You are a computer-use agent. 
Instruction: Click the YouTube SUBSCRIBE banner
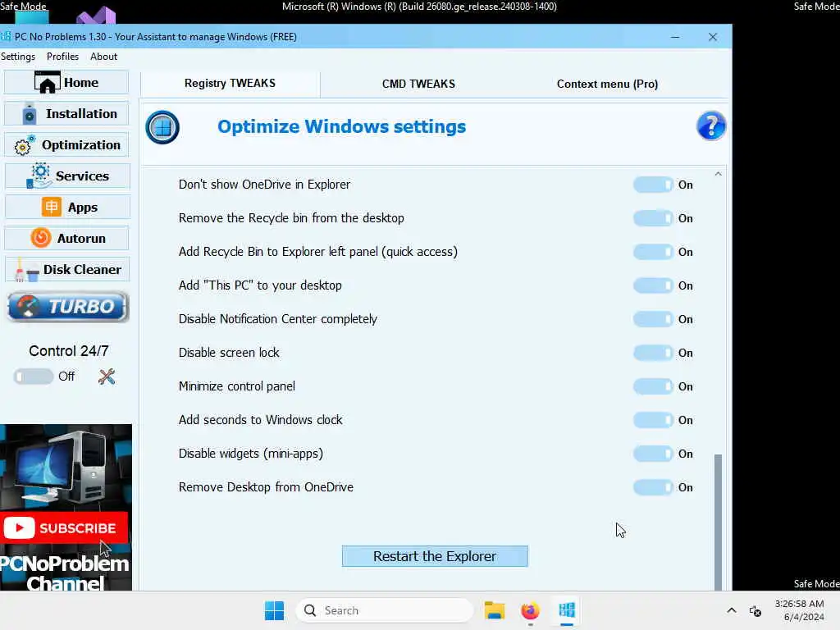coord(64,527)
